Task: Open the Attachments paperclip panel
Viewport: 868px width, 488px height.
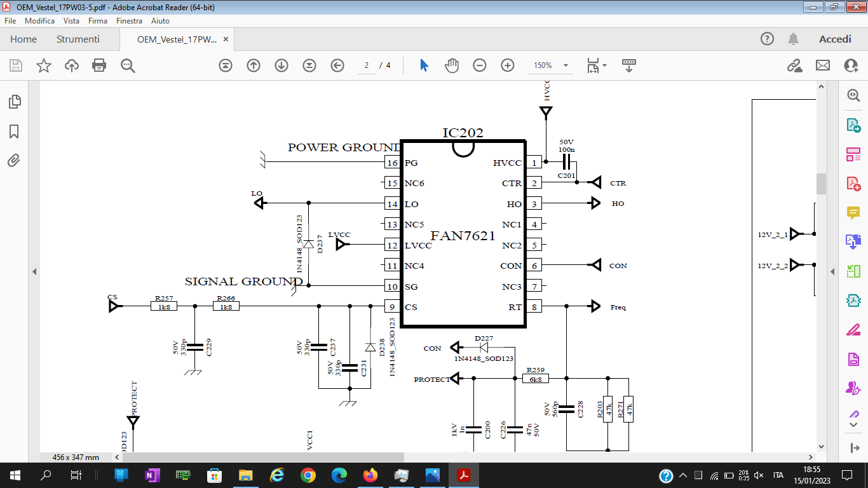Action: pos(14,161)
